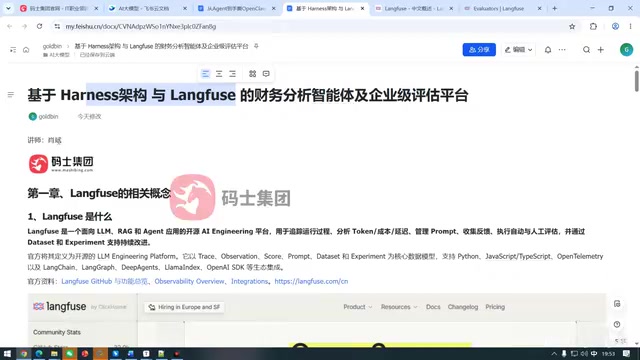Open the Chrome profile menu
This screenshot has height=360, width=640.
pyautogui.click(x=615, y=27)
